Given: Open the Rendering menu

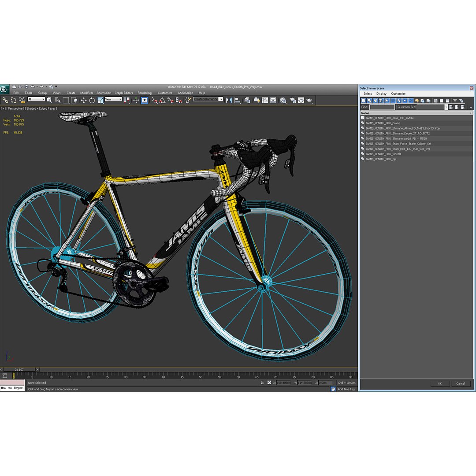Looking at the screenshot, I should (x=145, y=93).
